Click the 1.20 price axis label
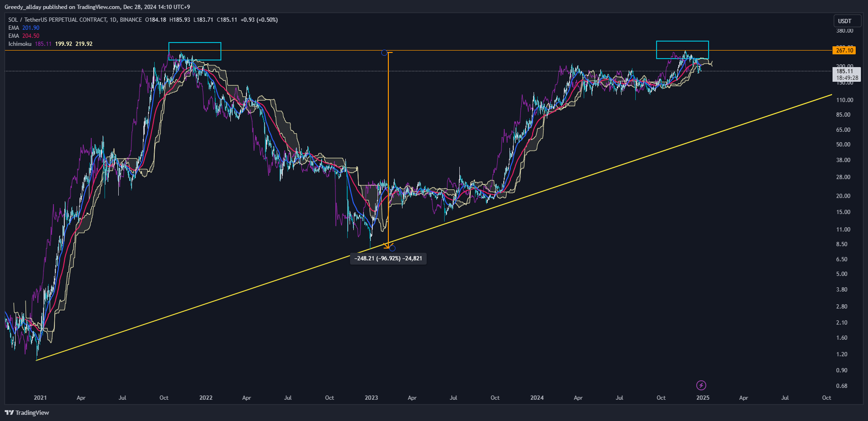 [x=842, y=354]
